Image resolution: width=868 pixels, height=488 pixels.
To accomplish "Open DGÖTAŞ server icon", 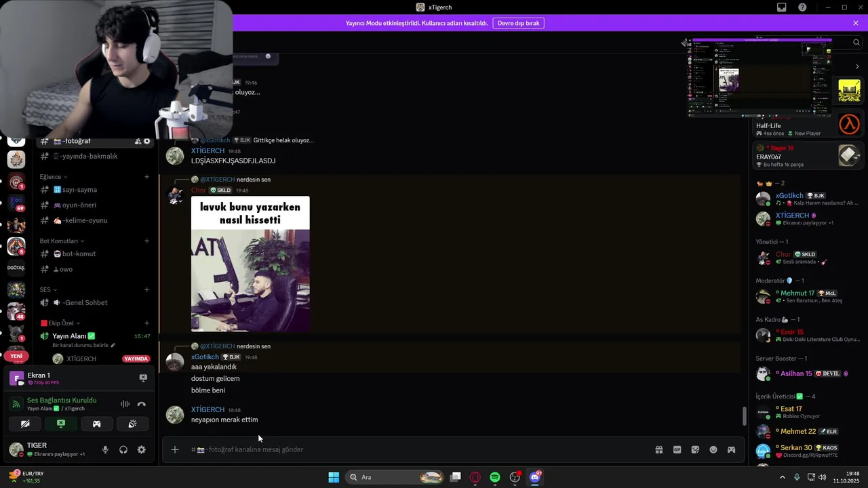I will pyautogui.click(x=16, y=268).
